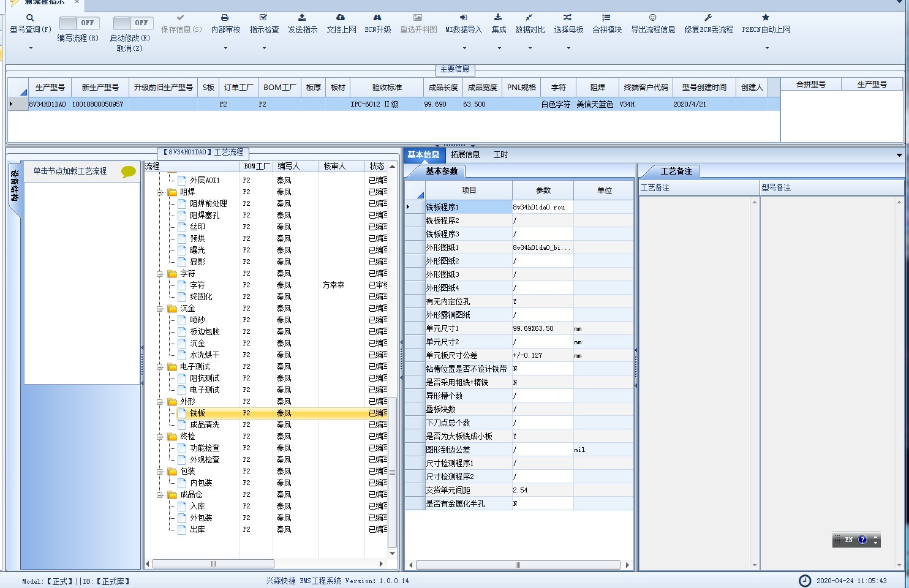
Task: Click the EN language indicator
Action: [x=849, y=540]
